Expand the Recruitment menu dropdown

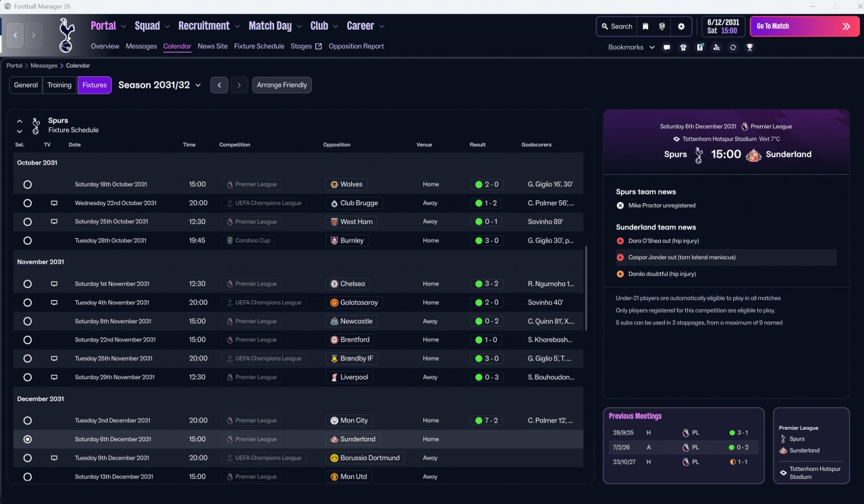click(237, 26)
